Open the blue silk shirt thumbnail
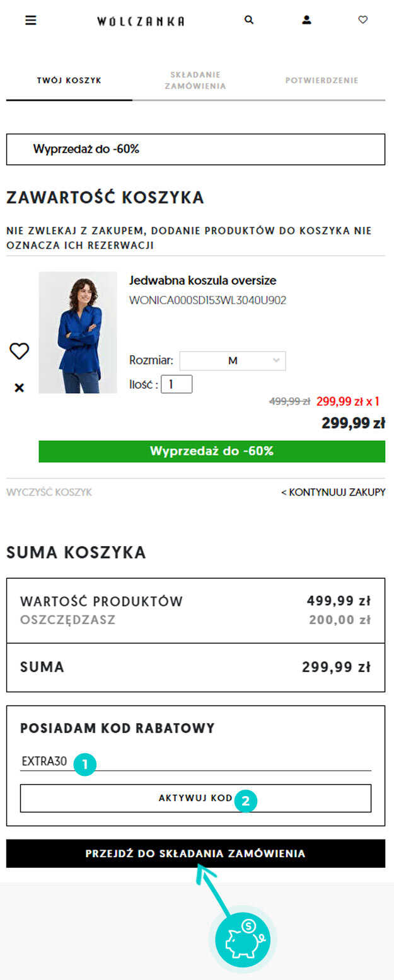Viewport: 394px width, 980px height. tap(78, 333)
